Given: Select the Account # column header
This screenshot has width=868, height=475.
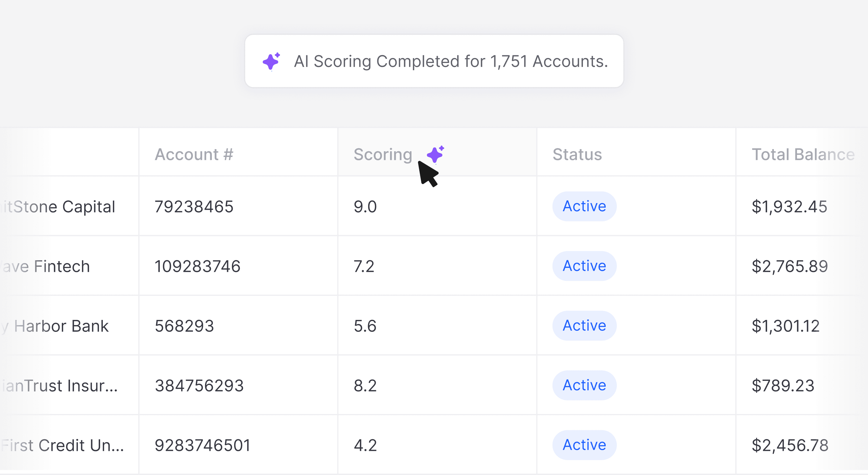Looking at the screenshot, I should point(194,155).
